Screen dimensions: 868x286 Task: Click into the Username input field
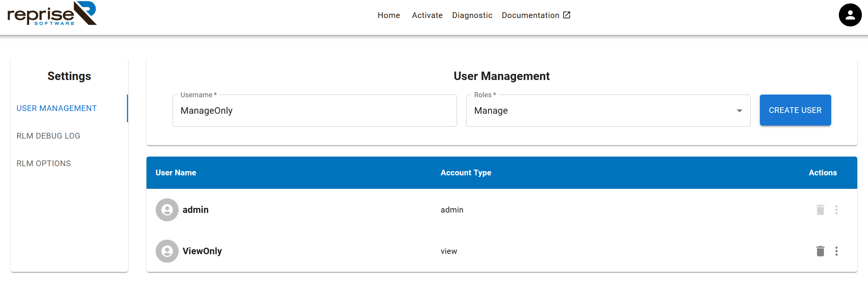[314, 111]
